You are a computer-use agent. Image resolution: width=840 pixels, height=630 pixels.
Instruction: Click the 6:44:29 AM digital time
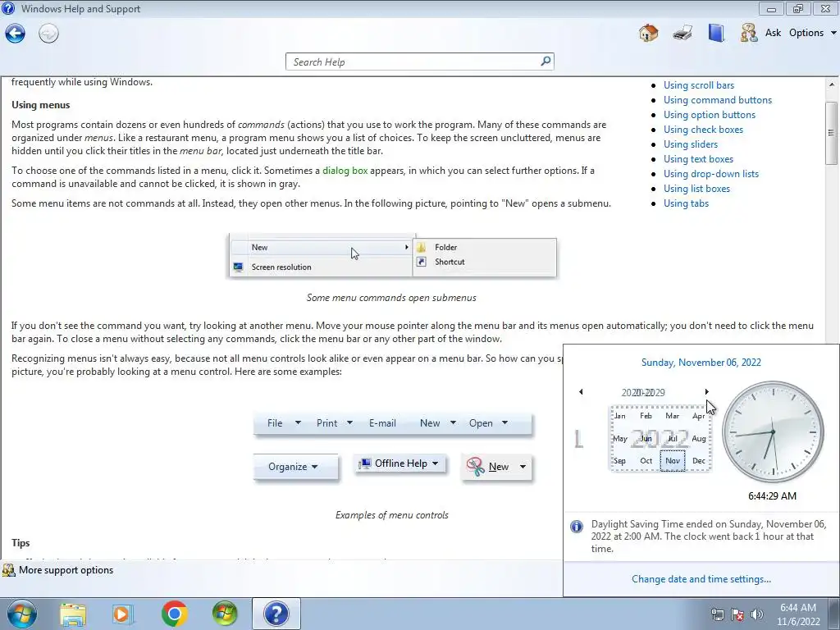pos(772,496)
